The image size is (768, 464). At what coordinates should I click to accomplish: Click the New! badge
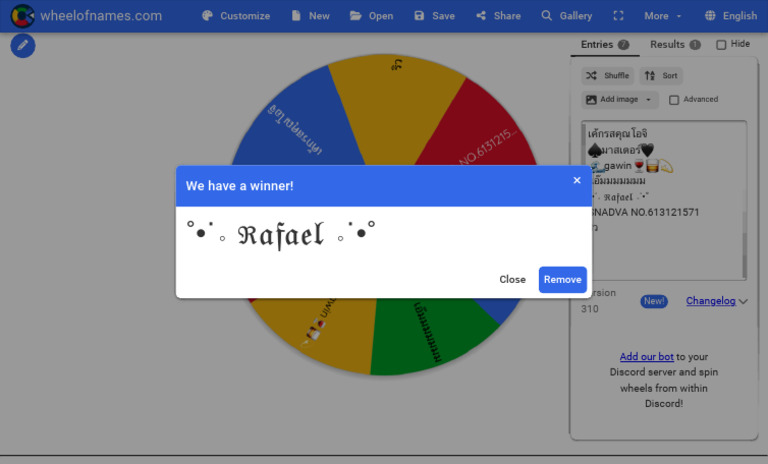pos(654,301)
